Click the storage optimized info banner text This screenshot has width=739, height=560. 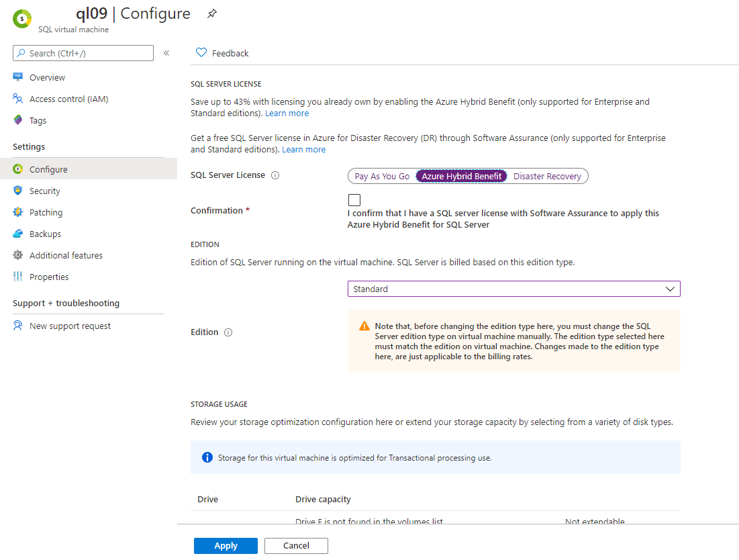click(354, 458)
